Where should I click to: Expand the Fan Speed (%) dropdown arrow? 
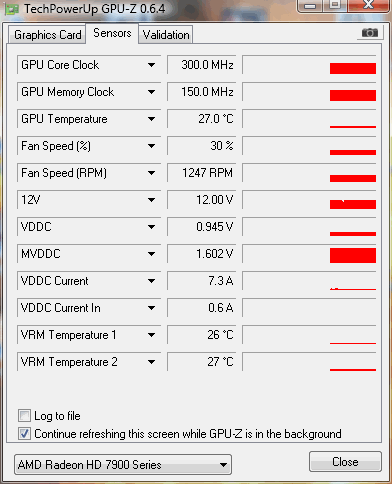click(x=151, y=146)
